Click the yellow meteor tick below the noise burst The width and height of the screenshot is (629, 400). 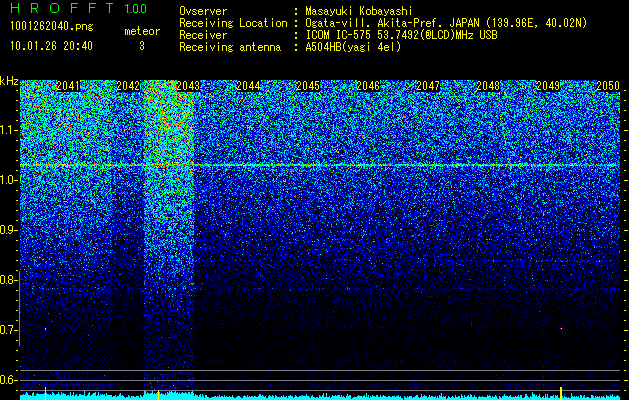pos(158,395)
